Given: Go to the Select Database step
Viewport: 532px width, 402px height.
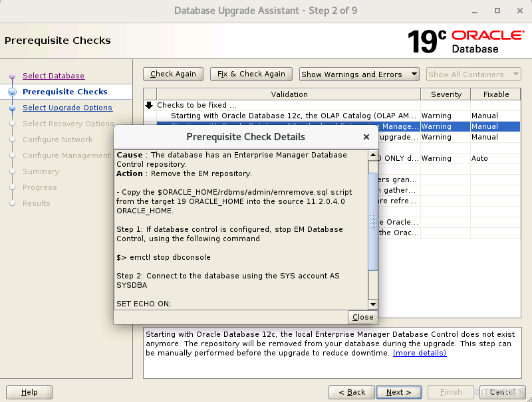Looking at the screenshot, I should [x=54, y=76].
